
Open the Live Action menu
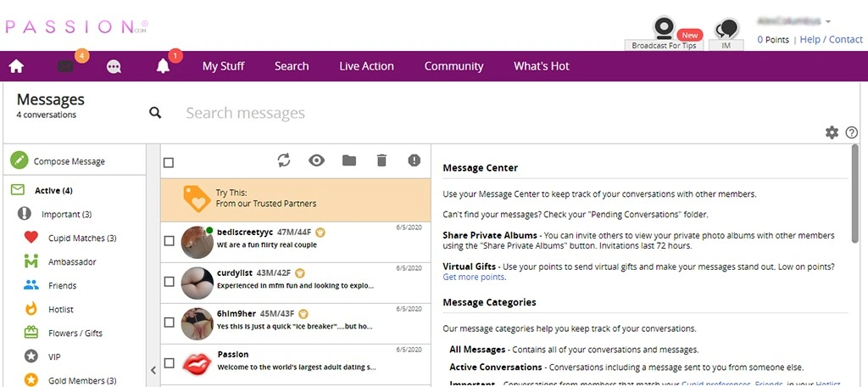pyautogui.click(x=366, y=66)
